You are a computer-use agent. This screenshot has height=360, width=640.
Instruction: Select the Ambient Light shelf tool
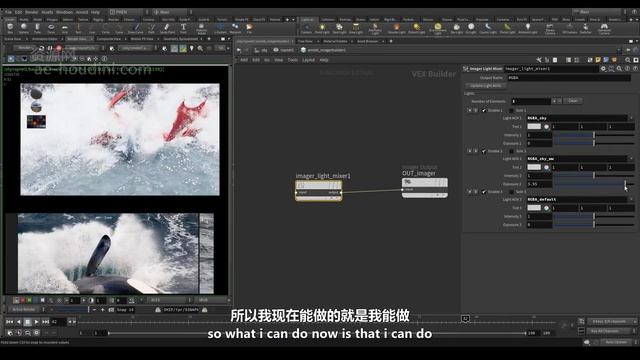[x=527, y=29]
